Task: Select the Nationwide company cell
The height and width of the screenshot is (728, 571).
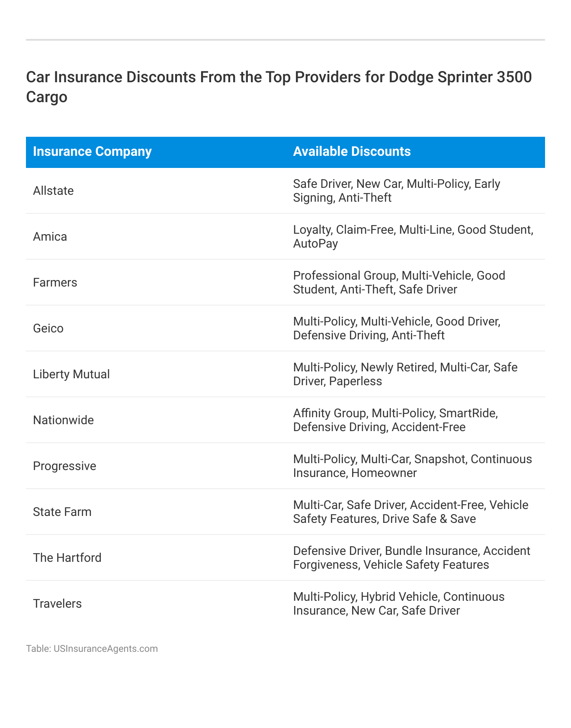Action: point(63,420)
